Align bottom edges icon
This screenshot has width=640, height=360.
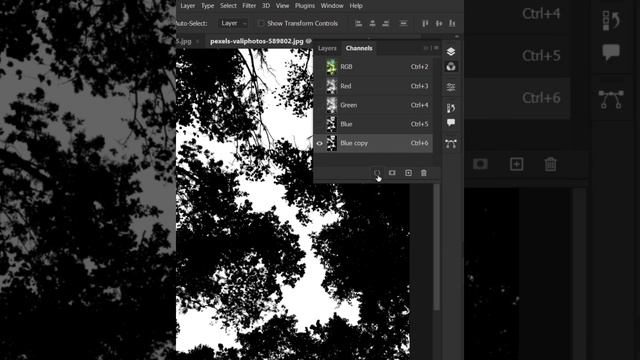[x=452, y=24]
